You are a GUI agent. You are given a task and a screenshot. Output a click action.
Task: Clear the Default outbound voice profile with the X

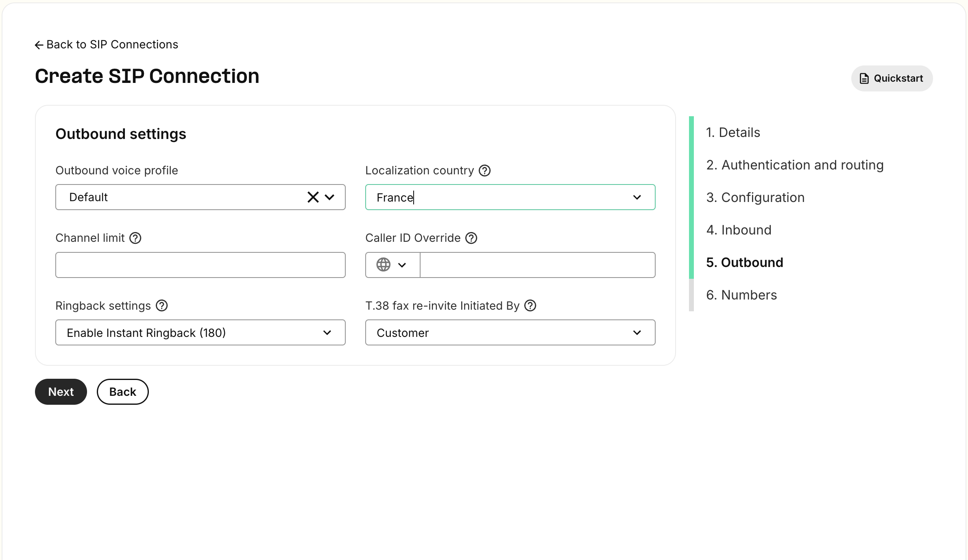pyautogui.click(x=312, y=197)
